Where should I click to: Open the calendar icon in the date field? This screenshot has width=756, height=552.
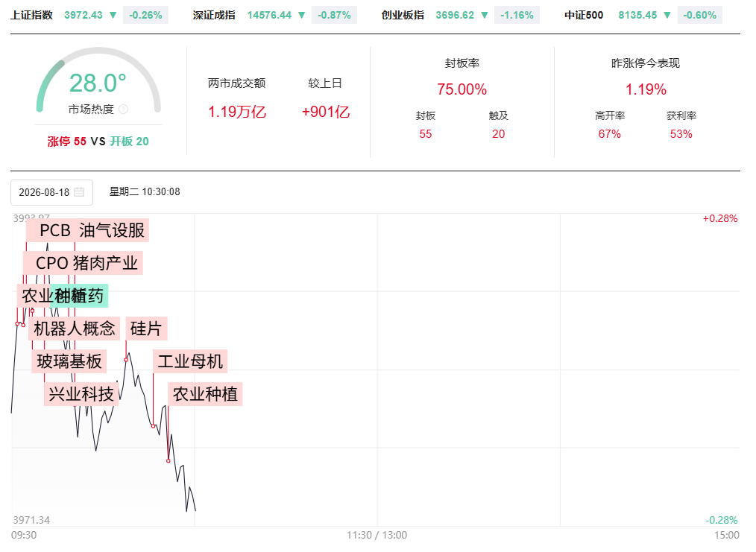tap(79, 191)
